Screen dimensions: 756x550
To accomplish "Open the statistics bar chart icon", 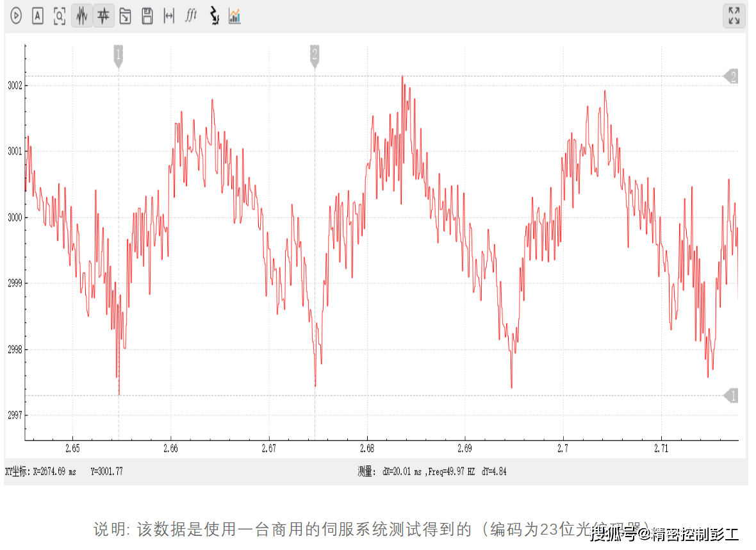I will [235, 16].
